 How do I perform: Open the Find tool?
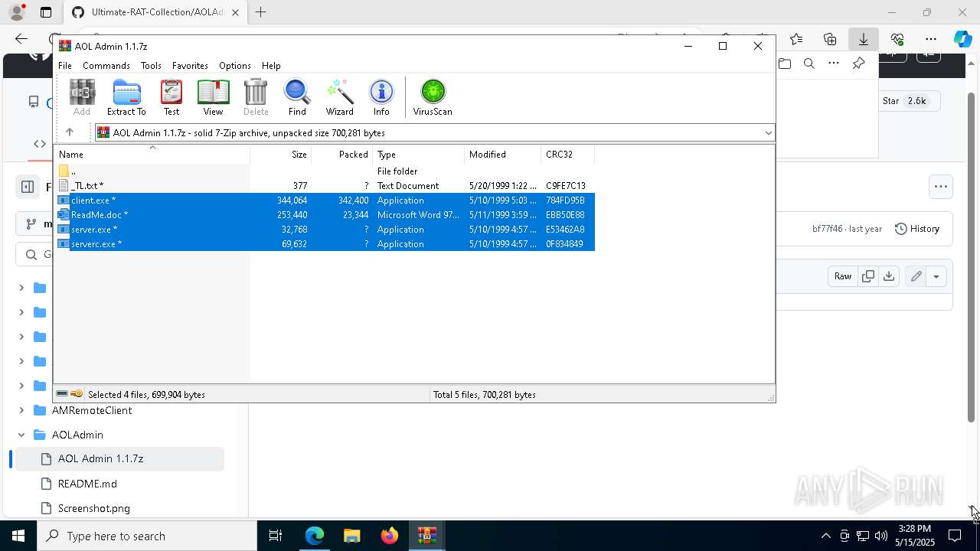point(297,97)
